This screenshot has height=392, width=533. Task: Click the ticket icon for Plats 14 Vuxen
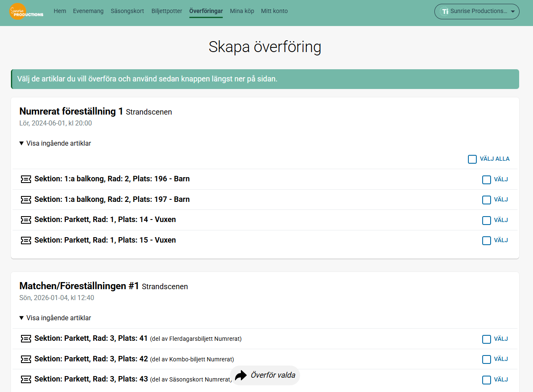pyautogui.click(x=26, y=220)
